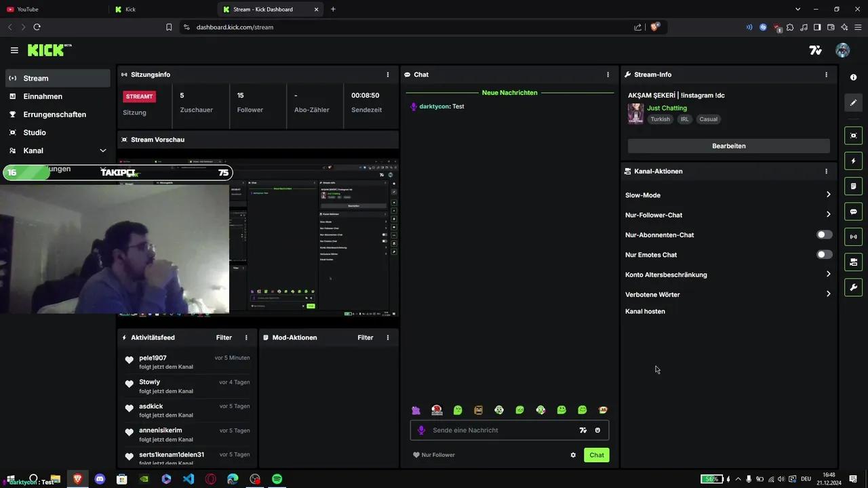Launch Spotify from the taskbar
Viewport: 868px width, 488px height.
tap(277, 479)
